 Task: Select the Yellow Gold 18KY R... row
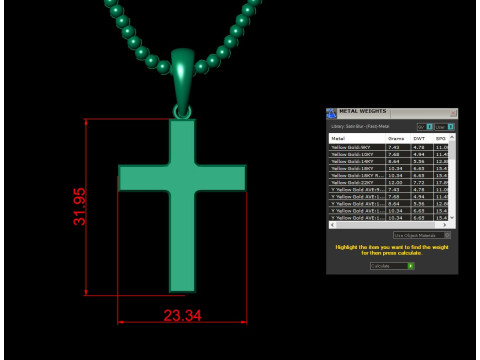[x=389, y=175]
